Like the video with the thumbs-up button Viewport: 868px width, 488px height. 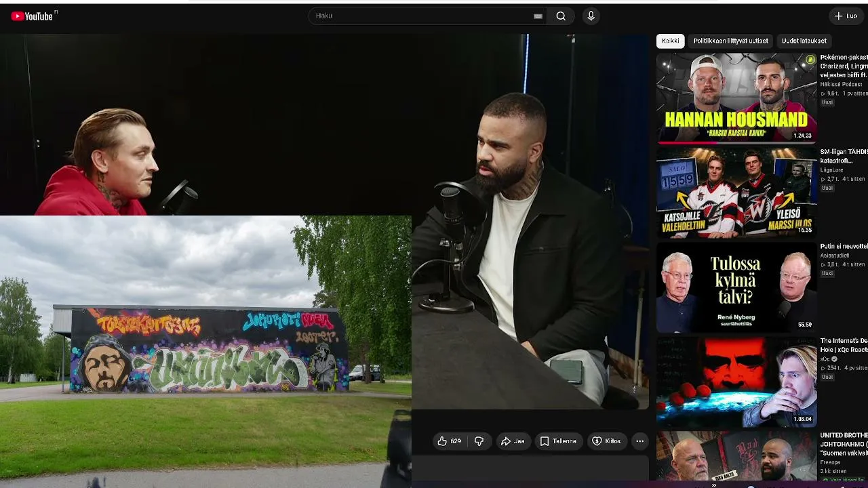449,441
